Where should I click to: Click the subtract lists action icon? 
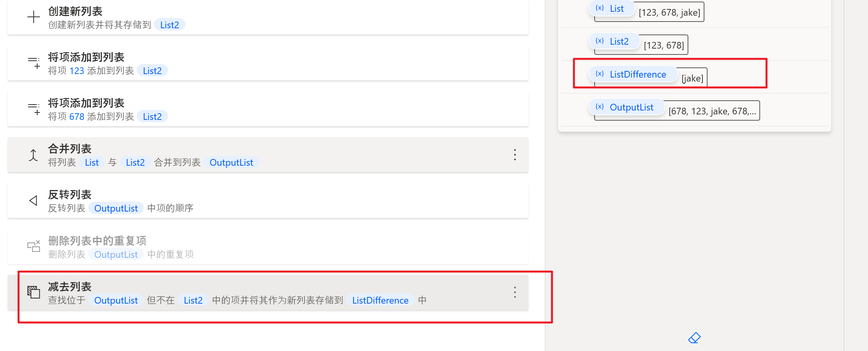pyautogui.click(x=34, y=292)
